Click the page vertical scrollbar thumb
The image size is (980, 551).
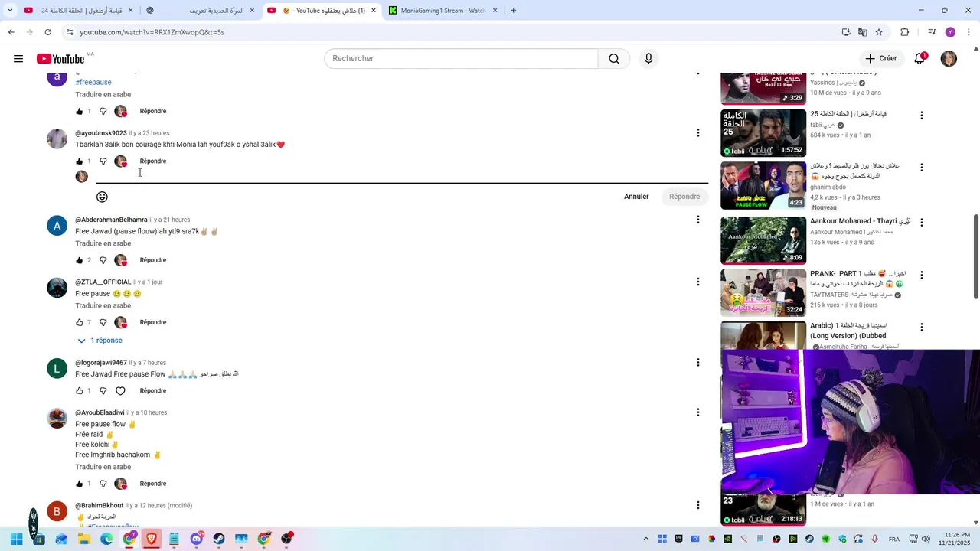coord(975,256)
